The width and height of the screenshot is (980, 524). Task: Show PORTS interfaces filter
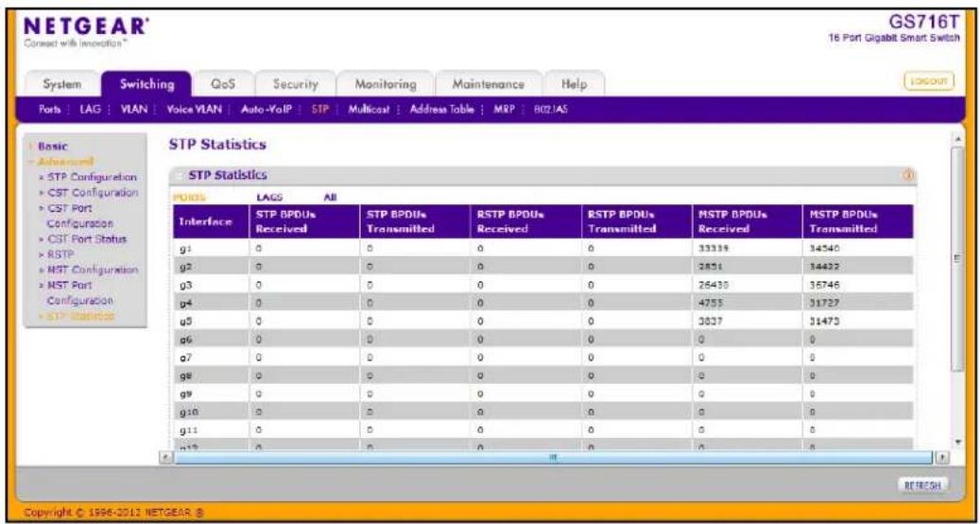click(x=187, y=197)
